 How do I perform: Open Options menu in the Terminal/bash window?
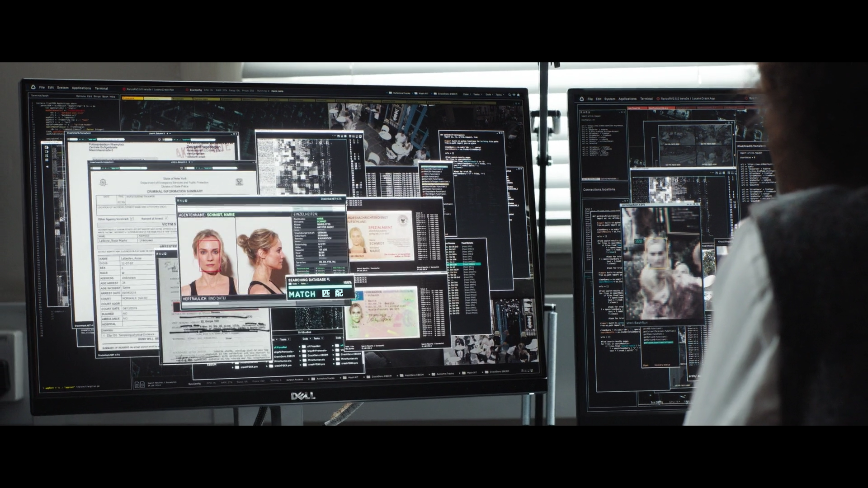(x=81, y=96)
